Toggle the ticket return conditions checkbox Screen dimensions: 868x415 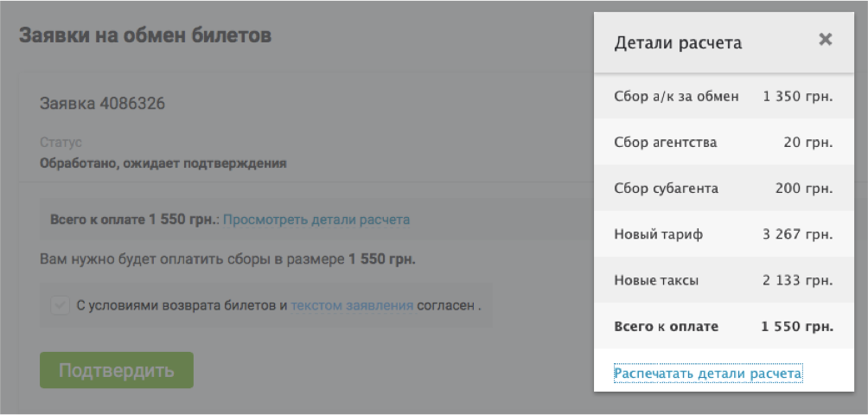60,305
